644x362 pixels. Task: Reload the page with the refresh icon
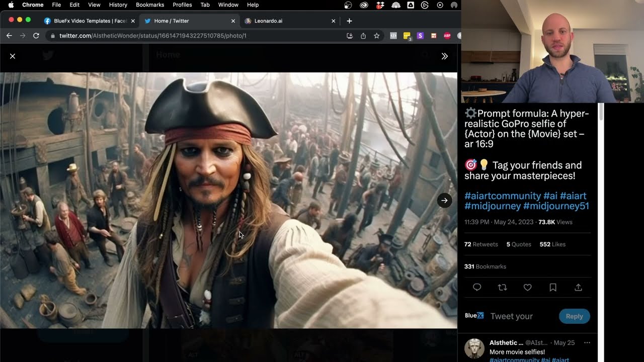coord(36,36)
